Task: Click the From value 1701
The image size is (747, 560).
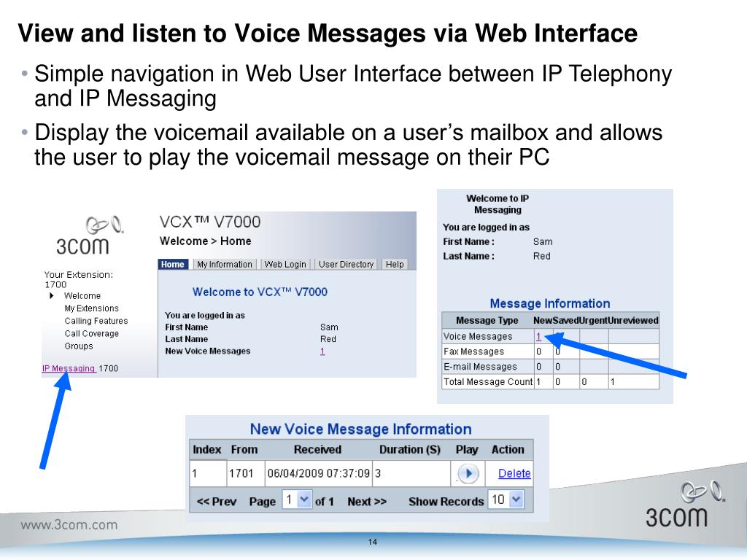Action: (241, 473)
